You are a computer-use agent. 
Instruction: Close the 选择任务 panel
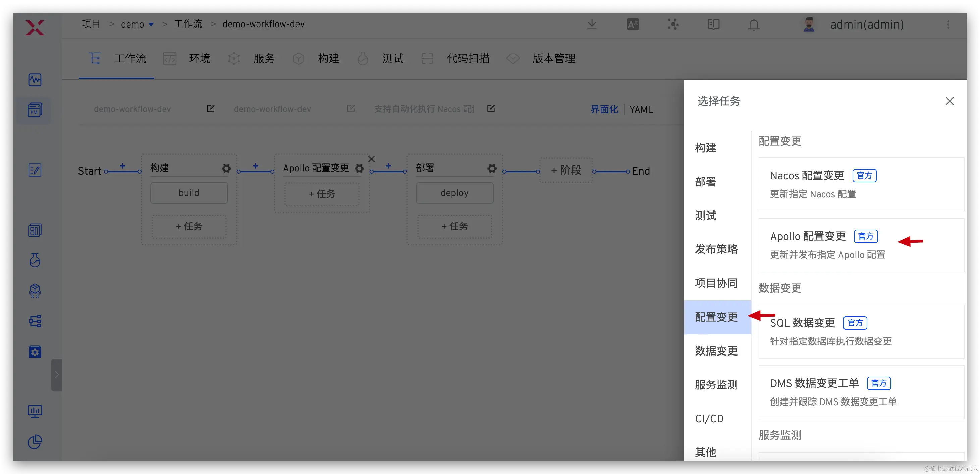point(949,101)
